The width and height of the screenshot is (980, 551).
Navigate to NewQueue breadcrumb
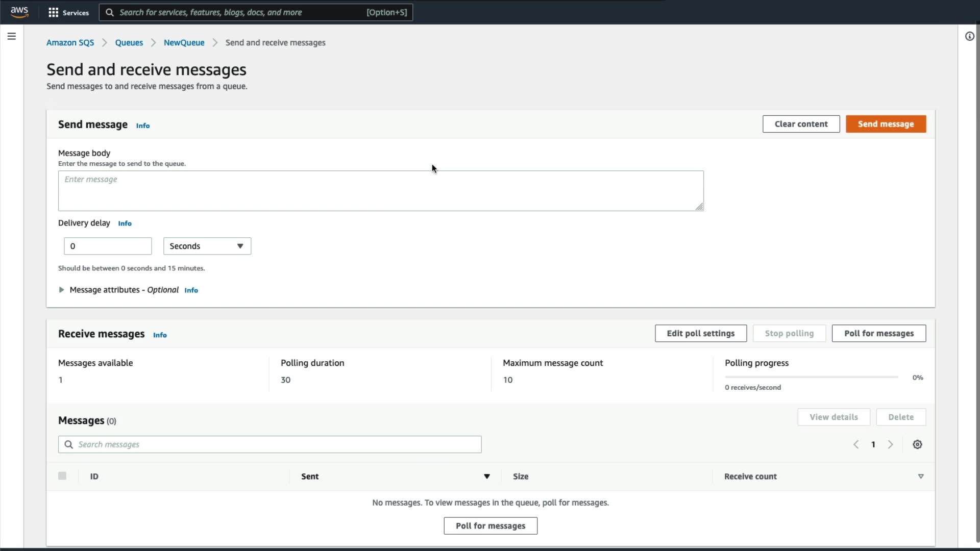click(x=184, y=43)
